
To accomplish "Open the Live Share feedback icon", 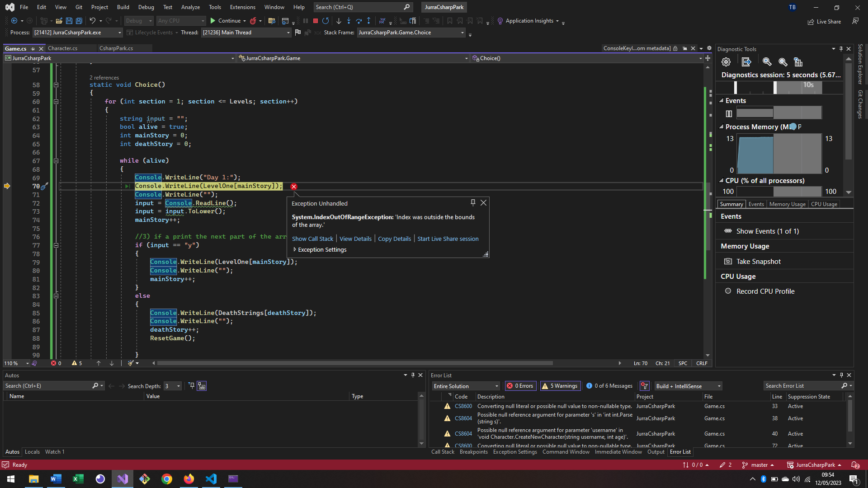I will pos(855,21).
